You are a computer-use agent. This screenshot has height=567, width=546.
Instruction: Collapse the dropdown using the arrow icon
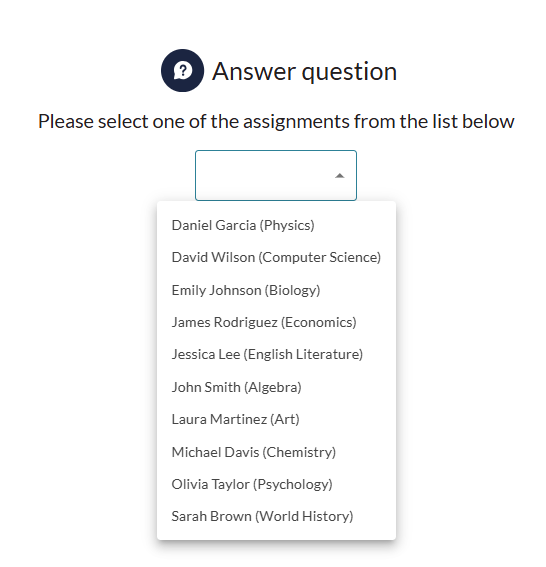340,176
